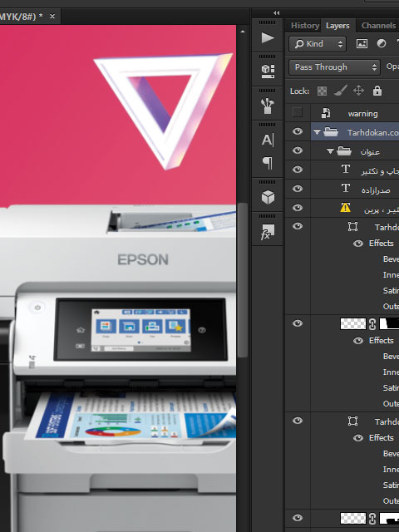
Task: Open the 3D cube panel icon
Action: click(x=268, y=197)
